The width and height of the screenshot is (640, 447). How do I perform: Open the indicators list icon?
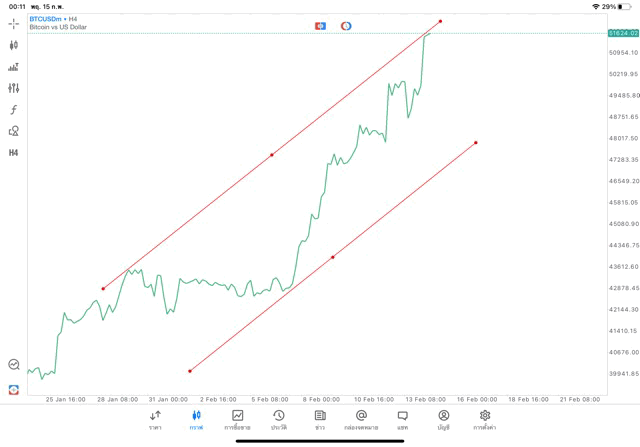pyautogui.click(x=14, y=67)
